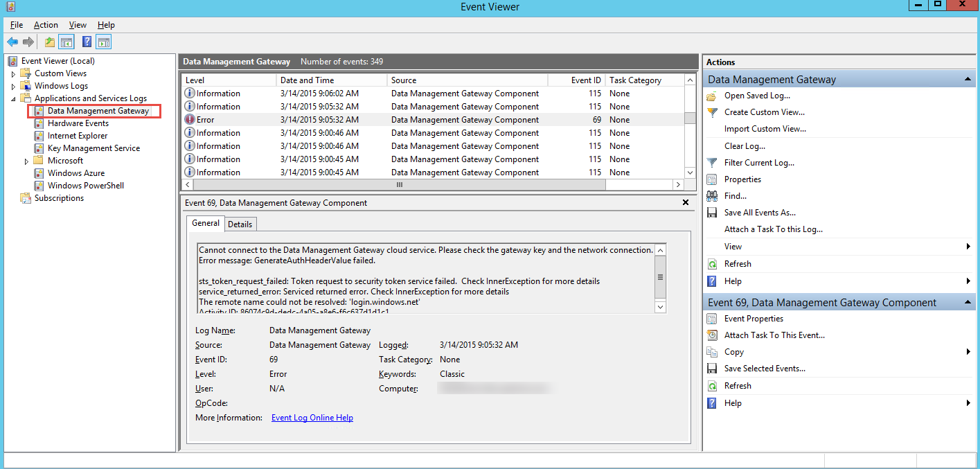The image size is (980, 469).
Task: Select the General tab
Action: click(206, 223)
